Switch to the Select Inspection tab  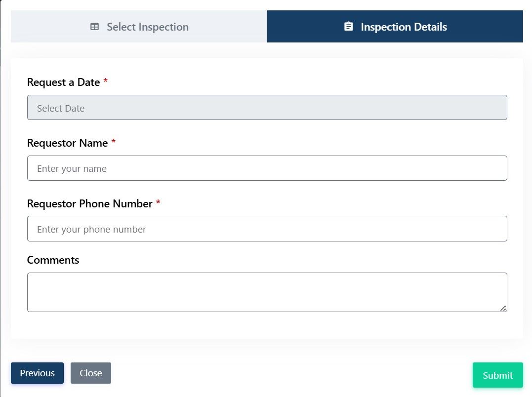(147, 27)
